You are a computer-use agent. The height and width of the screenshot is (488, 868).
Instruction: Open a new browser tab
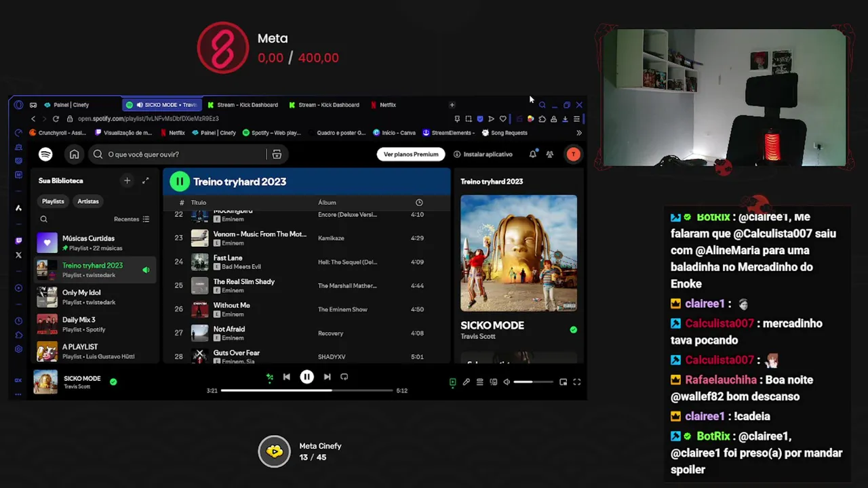(452, 105)
